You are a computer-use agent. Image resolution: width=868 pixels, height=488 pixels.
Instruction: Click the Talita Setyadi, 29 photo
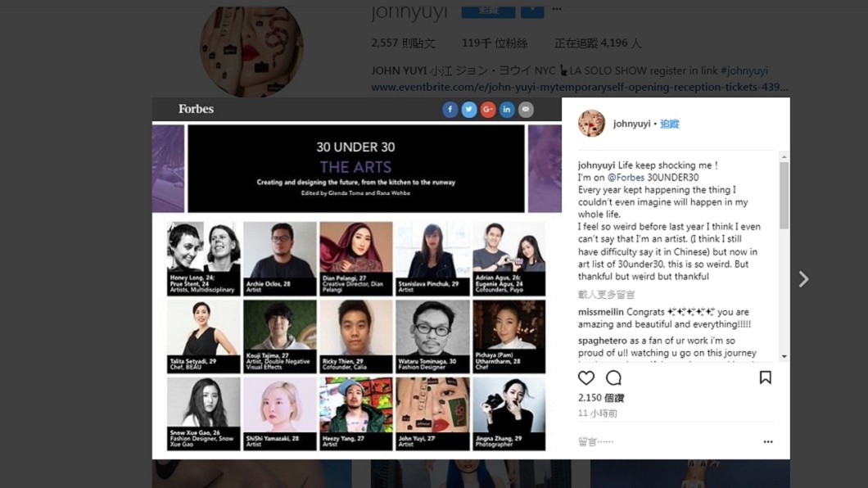[204, 337]
